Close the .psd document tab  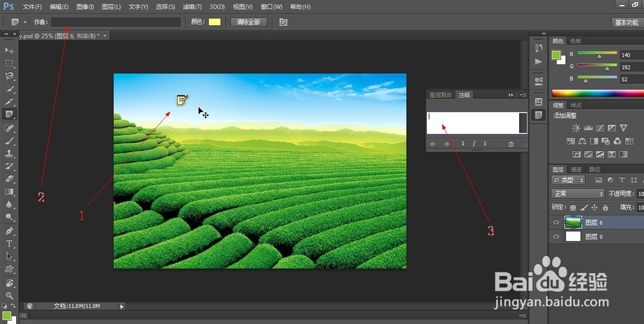tap(105, 35)
